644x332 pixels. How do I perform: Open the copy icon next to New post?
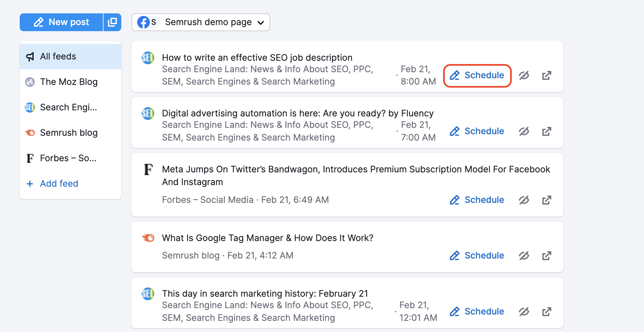(x=112, y=22)
